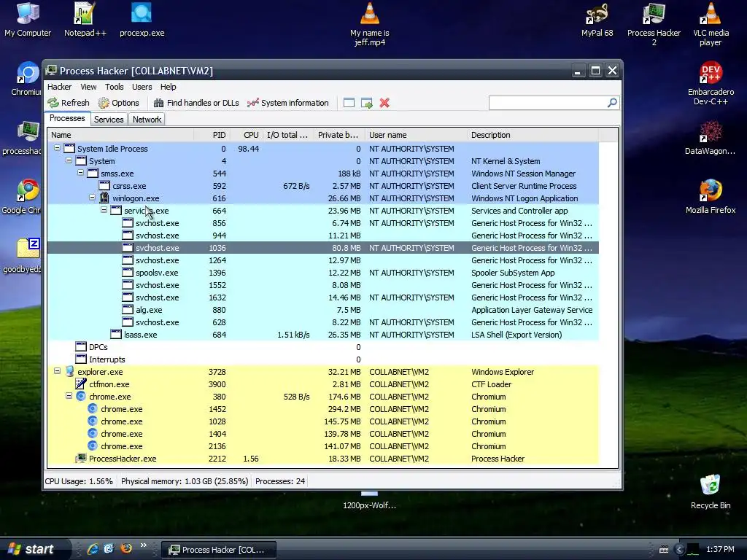Collapse the smss.exe tree node
Screen dimensions: 747x560
pos(80,173)
